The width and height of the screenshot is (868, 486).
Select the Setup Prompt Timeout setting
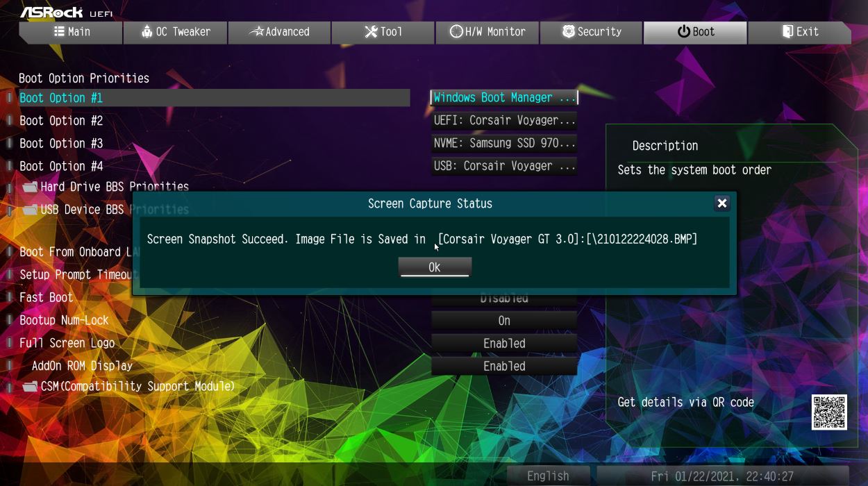tap(76, 275)
